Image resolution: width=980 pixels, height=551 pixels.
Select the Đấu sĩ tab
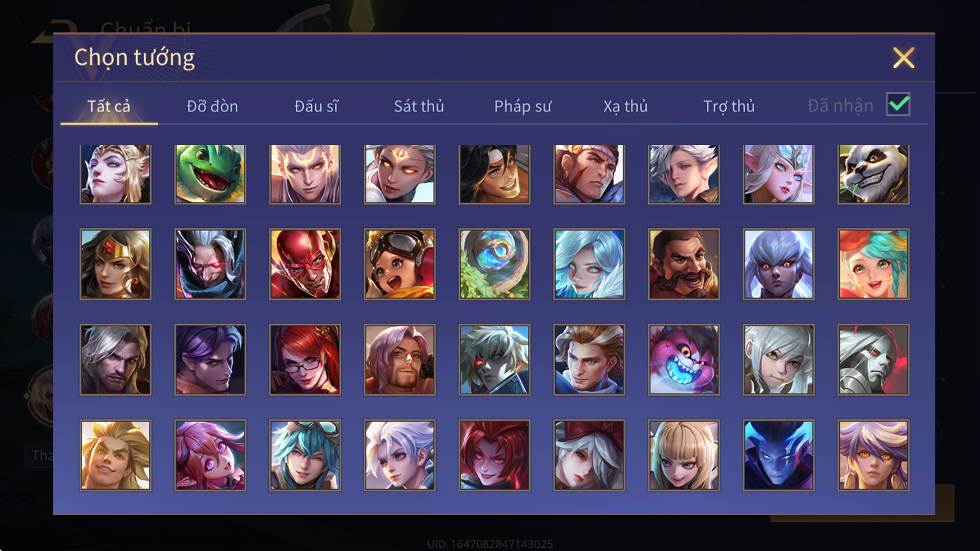(316, 107)
